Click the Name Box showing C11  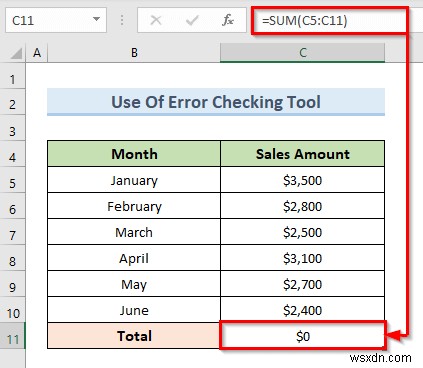[x=56, y=20]
